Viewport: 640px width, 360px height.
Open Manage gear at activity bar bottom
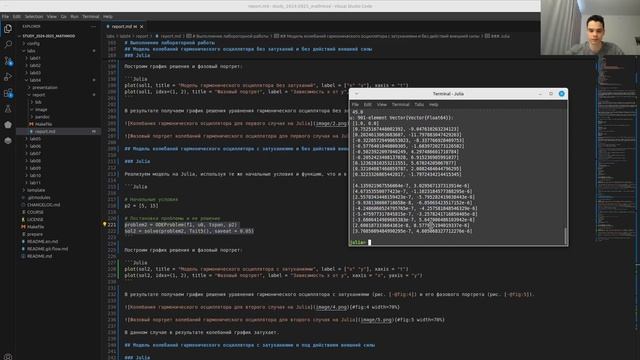pos(8,356)
